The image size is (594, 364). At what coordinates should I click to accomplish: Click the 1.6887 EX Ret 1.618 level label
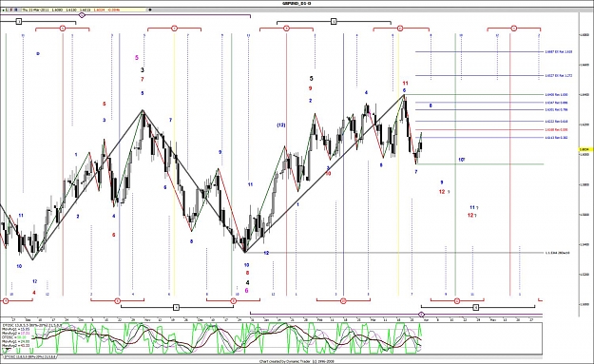coord(559,51)
